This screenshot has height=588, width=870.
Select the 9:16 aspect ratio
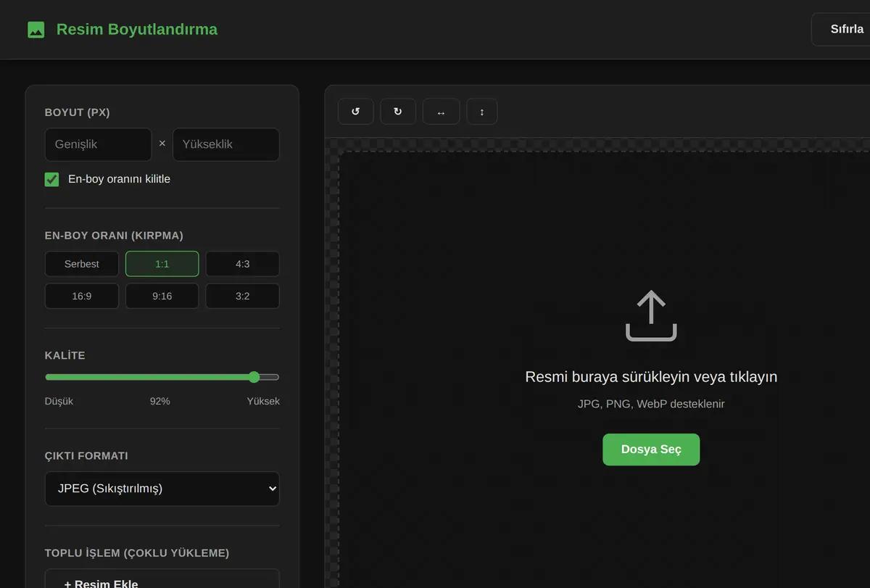[162, 296]
